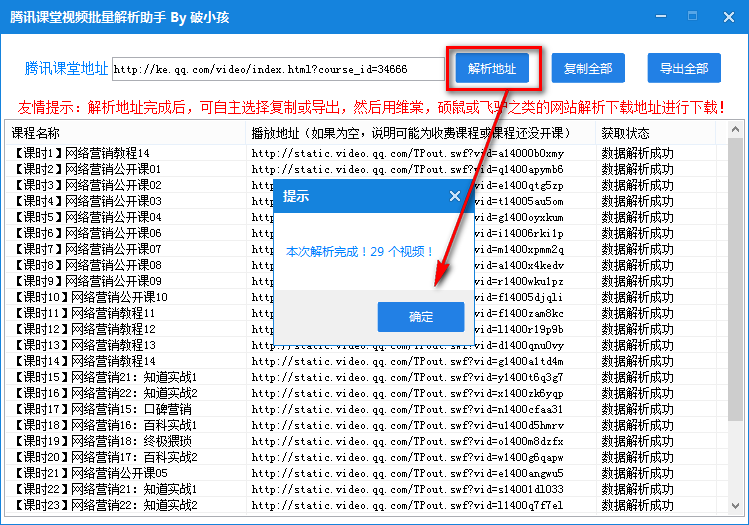Screen dimensions: 749x525
Task: Click URL ending vid=w1400g6qapw
Action: coord(407,458)
